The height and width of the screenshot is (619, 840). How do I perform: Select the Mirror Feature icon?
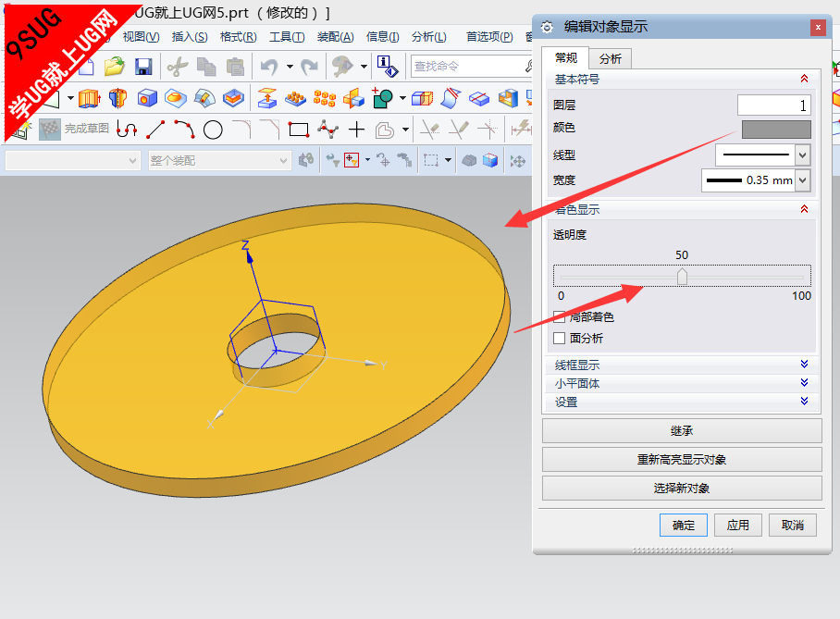pos(353,98)
